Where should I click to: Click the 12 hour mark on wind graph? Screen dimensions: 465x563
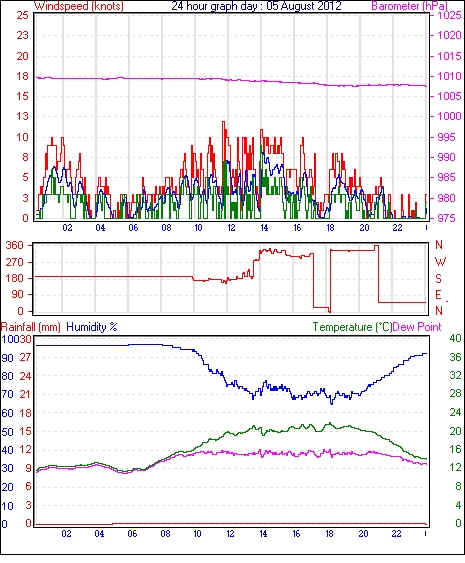click(231, 228)
